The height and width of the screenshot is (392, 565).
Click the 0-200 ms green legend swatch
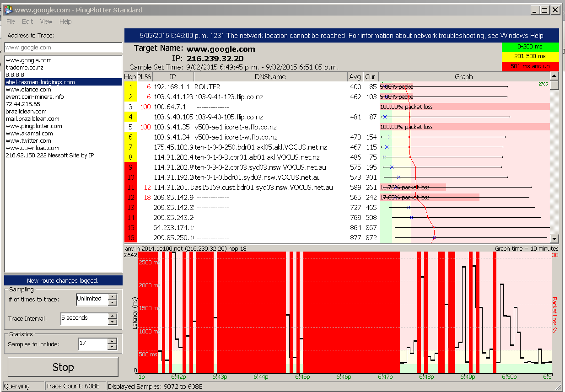click(530, 47)
